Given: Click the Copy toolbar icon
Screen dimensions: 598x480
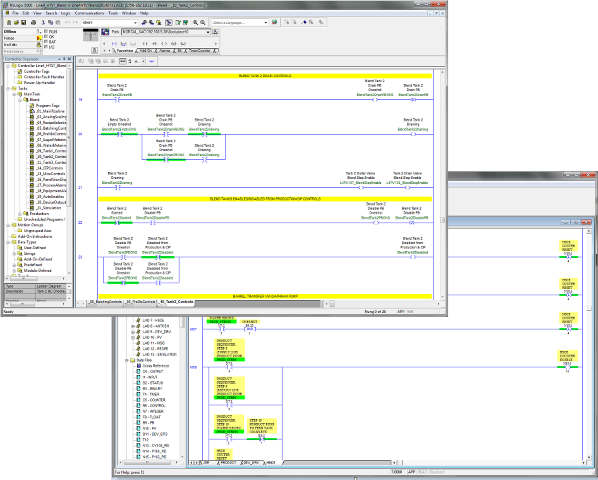Looking at the screenshot, I should click(x=50, y=23).
